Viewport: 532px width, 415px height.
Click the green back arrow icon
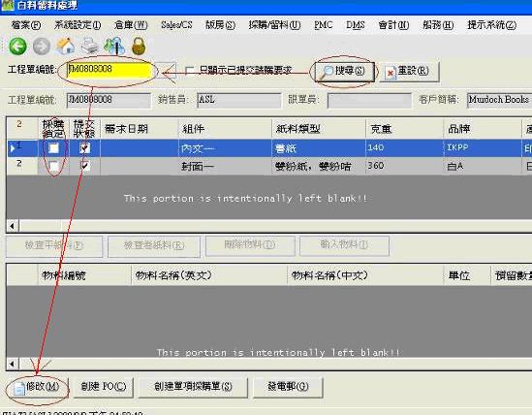(17, 47)
